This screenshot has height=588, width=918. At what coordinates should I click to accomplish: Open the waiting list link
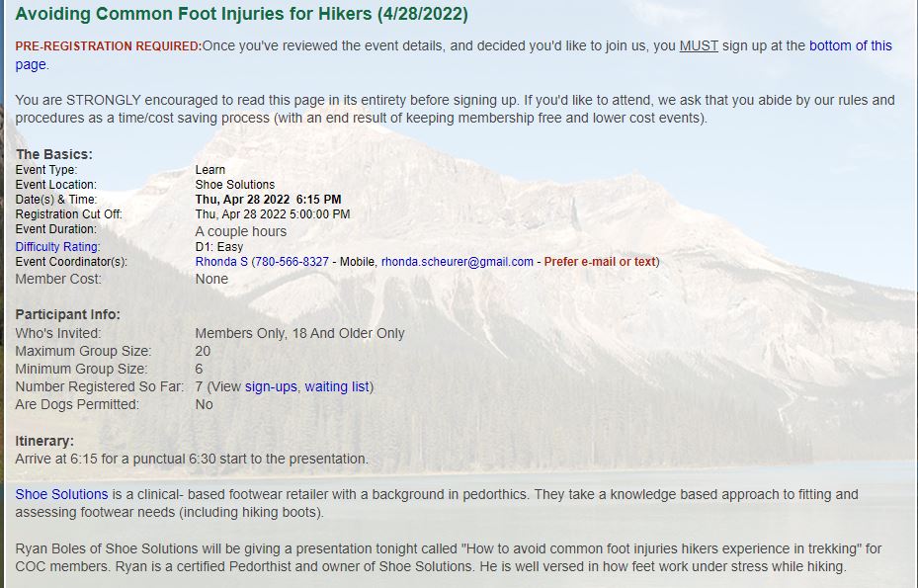(337, 386)
